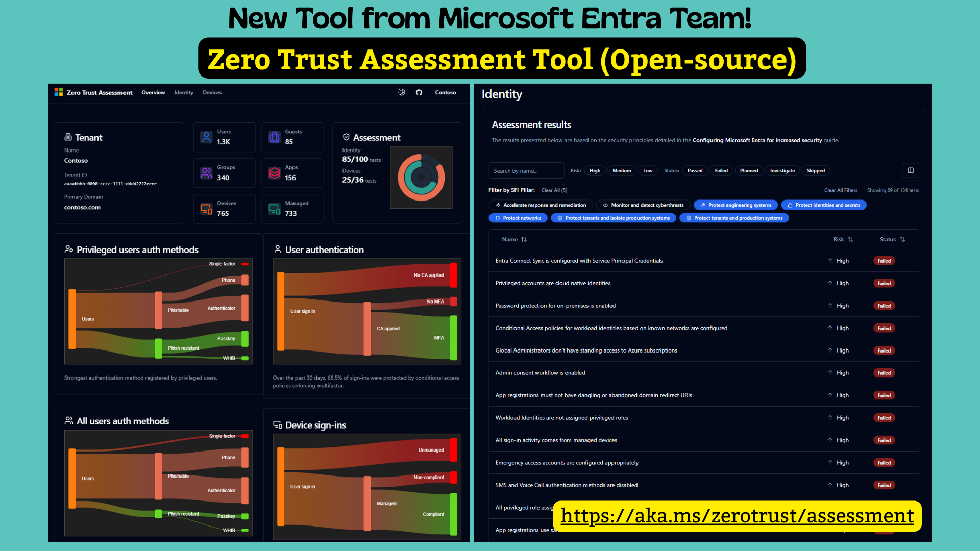980x551 pixels.
Task: Click the Device sign-ins icon
Action: click(278, 425)
